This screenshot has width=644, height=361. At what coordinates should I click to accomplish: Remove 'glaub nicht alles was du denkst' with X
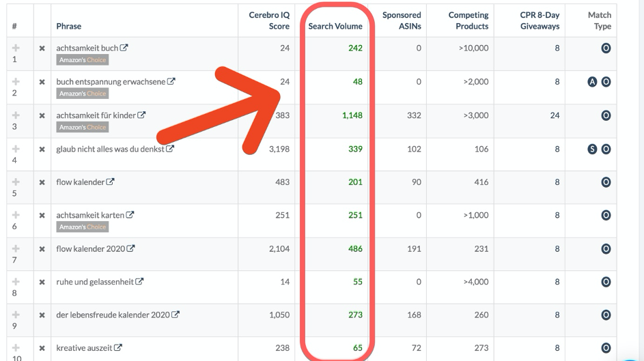42,149
